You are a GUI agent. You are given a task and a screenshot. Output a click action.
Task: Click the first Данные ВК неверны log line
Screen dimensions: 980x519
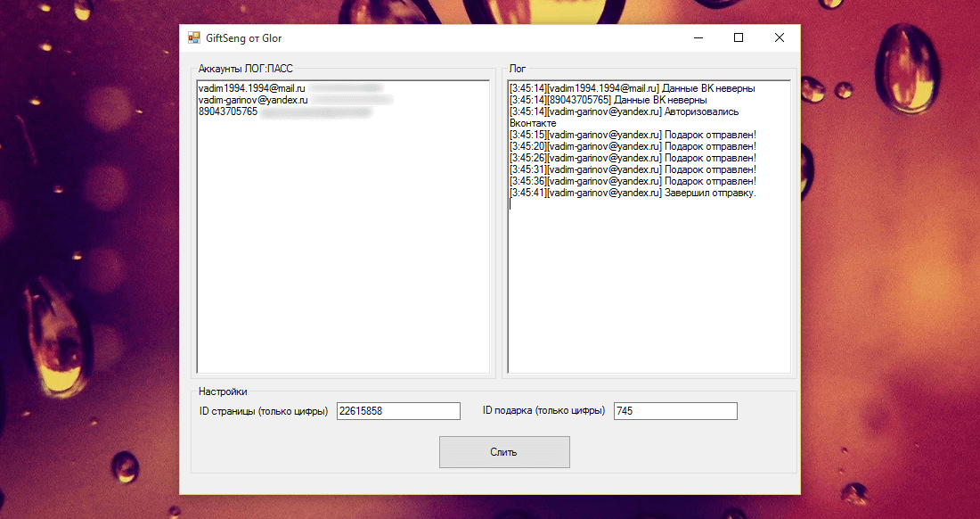[x=632, y=88]
